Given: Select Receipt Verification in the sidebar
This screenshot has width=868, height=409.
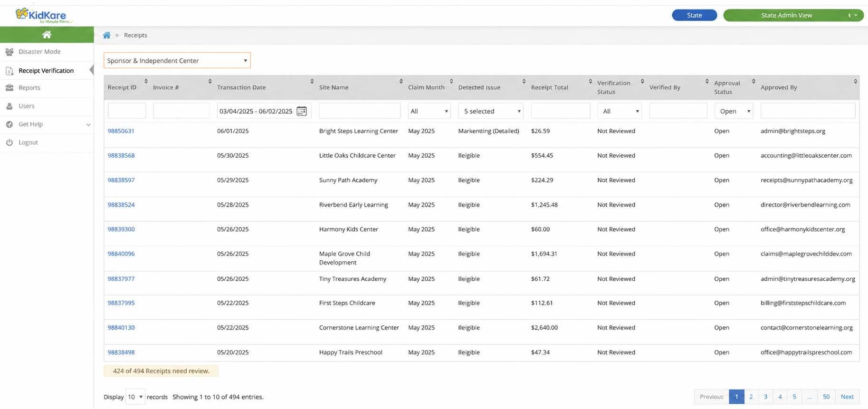Looking at the screenshot, I should click(x=46, y=71).
